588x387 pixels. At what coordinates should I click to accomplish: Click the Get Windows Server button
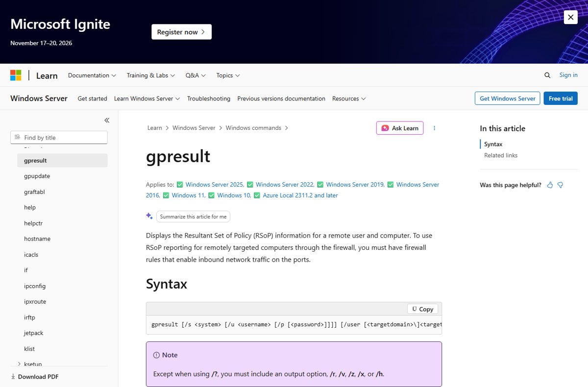(x=508, y=98)
